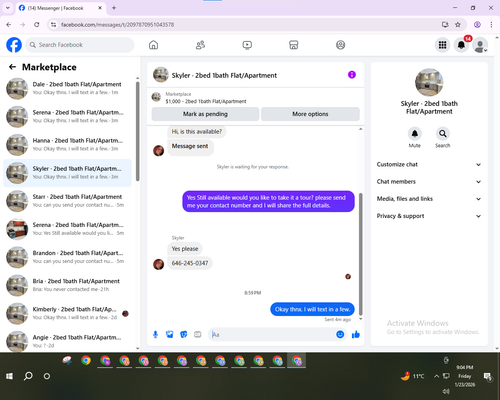Click the Facebook logo icon
The image size is (500, 400).
14,45
